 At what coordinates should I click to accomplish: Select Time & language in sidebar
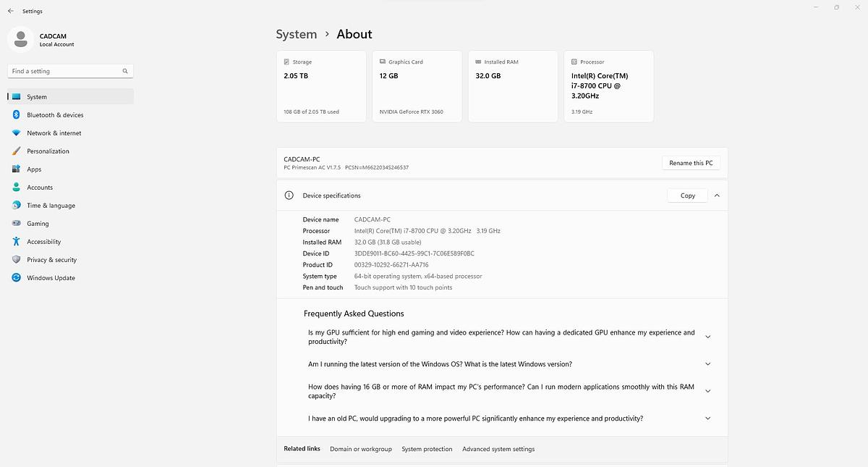click(51, 206)
